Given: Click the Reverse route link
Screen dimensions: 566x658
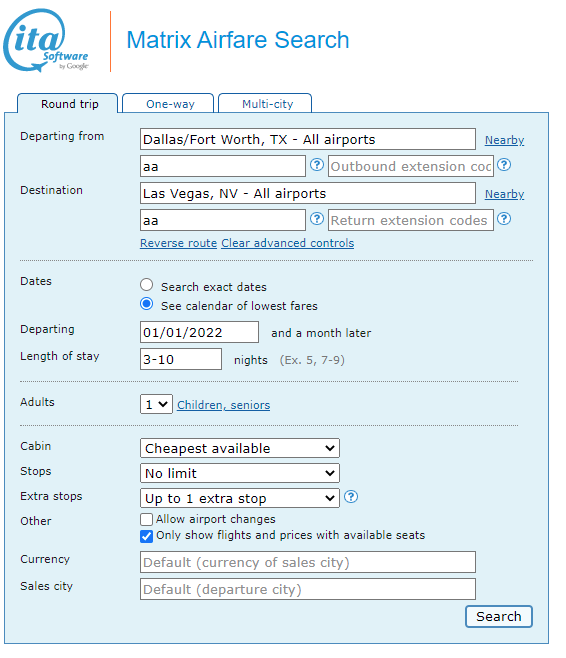Looking at the screenshot, I should pyautogui.click(x=178, y=243).
